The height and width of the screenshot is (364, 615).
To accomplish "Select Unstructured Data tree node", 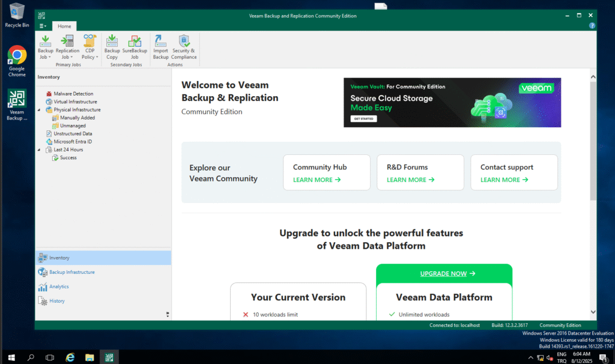I will (x=73, y=134).
